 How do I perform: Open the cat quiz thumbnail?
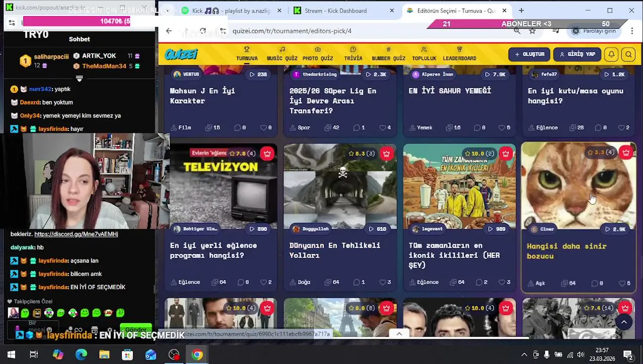point(578,187)
